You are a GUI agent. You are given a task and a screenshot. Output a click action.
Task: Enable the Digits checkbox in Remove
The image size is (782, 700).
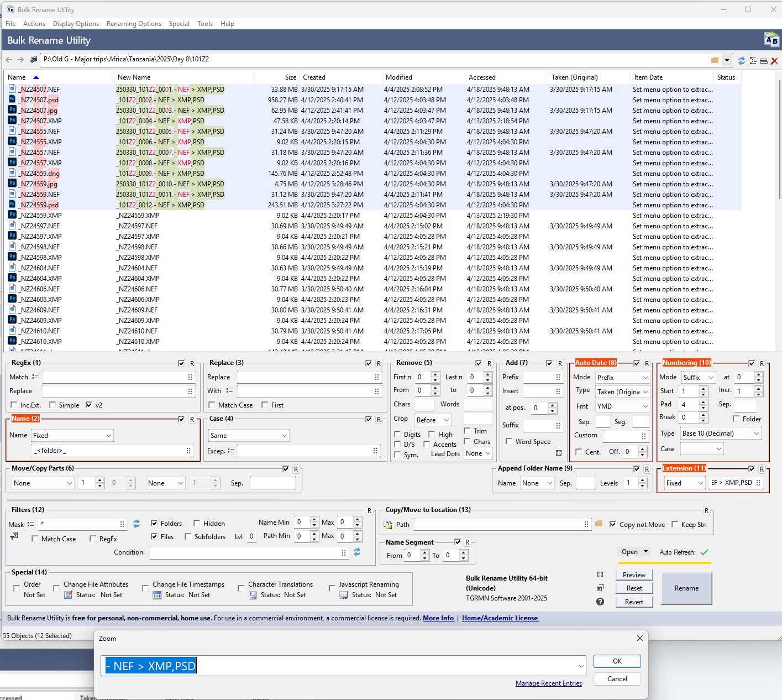point(397,435)
